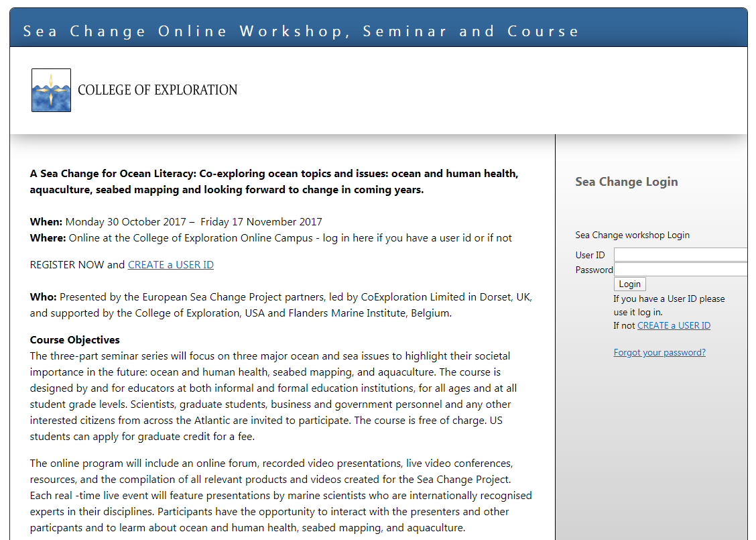Viewport: 756px width, 540px height.
Task: Click the Sea Change Login heading
Action: 626,182
